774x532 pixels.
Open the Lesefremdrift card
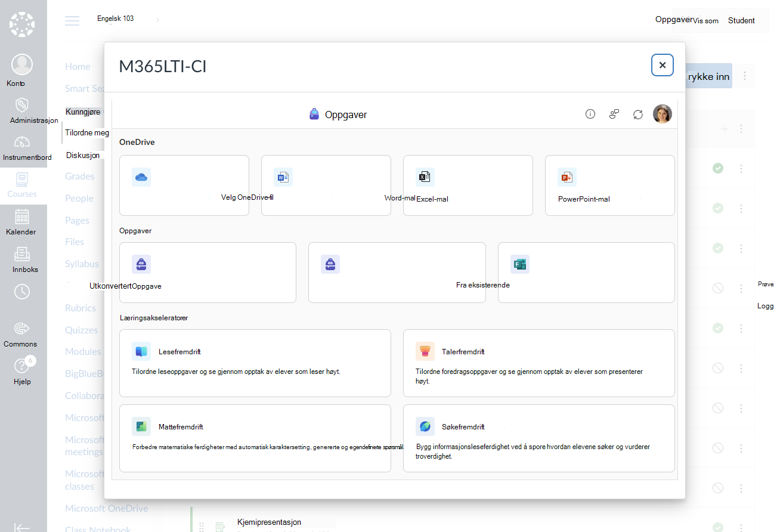tap(255, 363)
